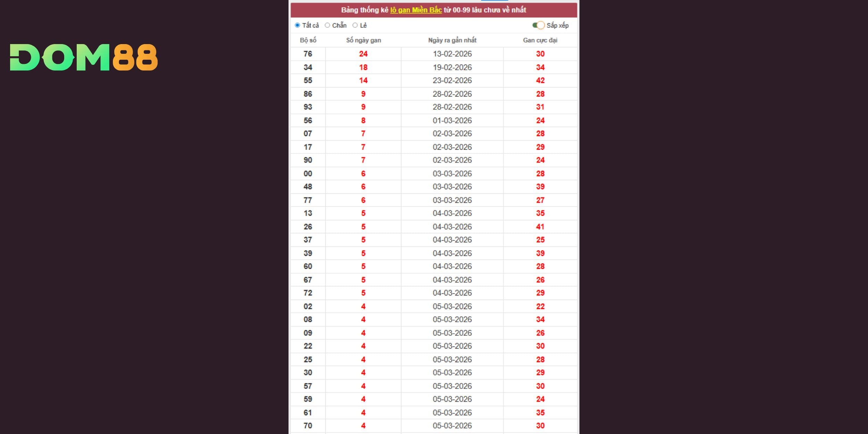
Task: Select number 26 in the table
Action: [308, 227]
